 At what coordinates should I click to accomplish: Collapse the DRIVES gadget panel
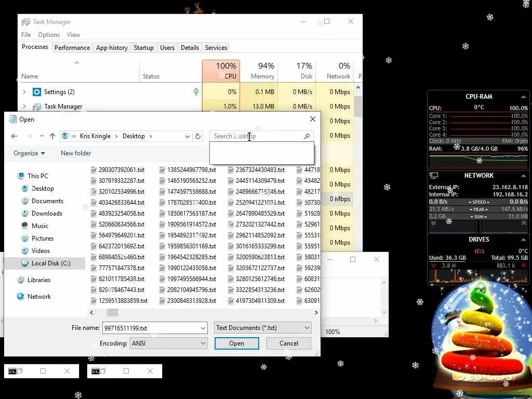524,240
